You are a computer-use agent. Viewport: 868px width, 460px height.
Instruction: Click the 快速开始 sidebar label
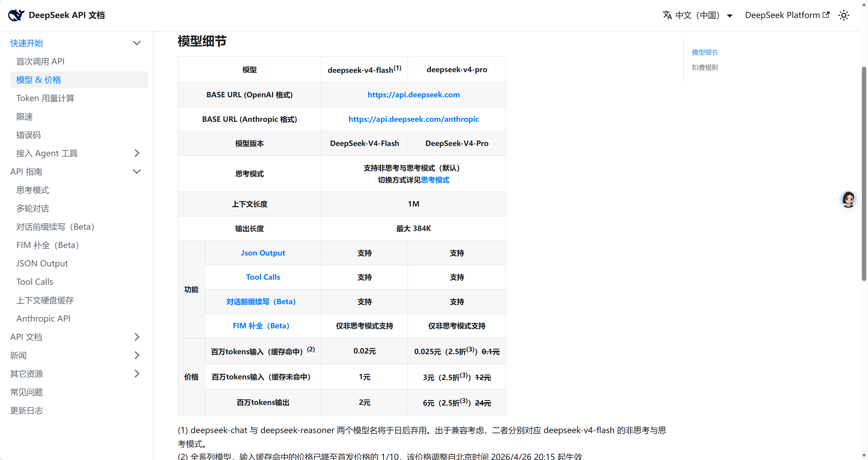click(27, 43)
